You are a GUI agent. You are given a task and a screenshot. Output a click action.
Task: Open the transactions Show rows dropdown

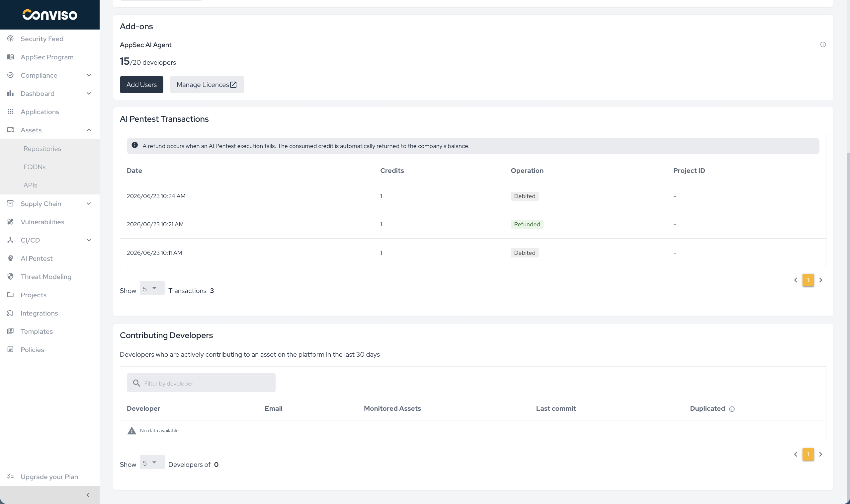(x=152, y=288)
